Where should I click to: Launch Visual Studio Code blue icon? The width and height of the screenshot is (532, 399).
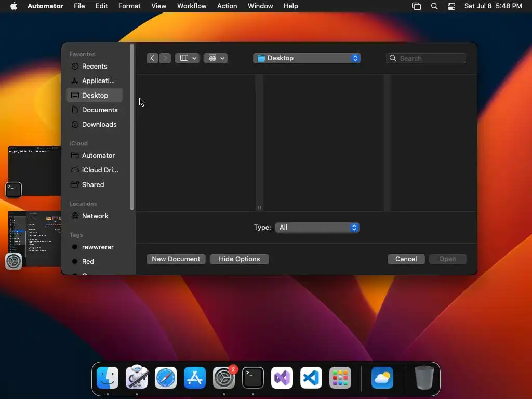tap(311, 378)
